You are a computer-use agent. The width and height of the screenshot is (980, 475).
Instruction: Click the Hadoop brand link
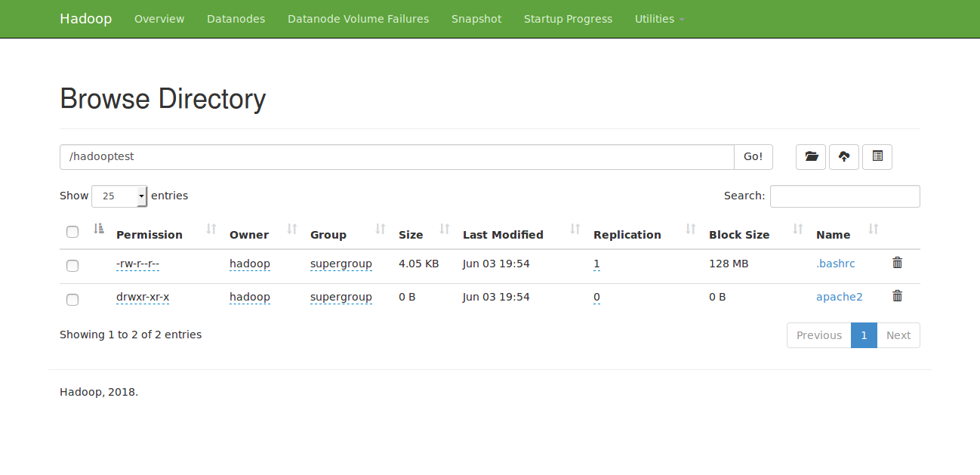(86, 19)
